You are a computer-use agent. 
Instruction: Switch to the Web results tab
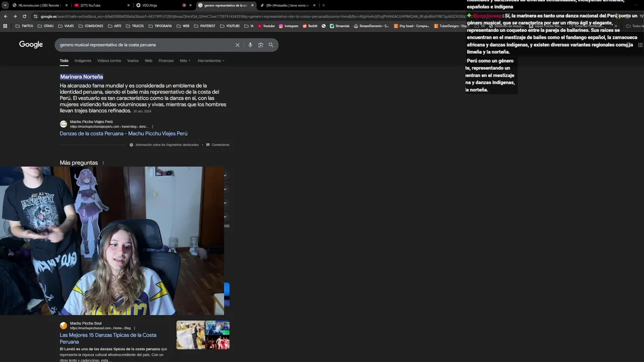point(148,61)
